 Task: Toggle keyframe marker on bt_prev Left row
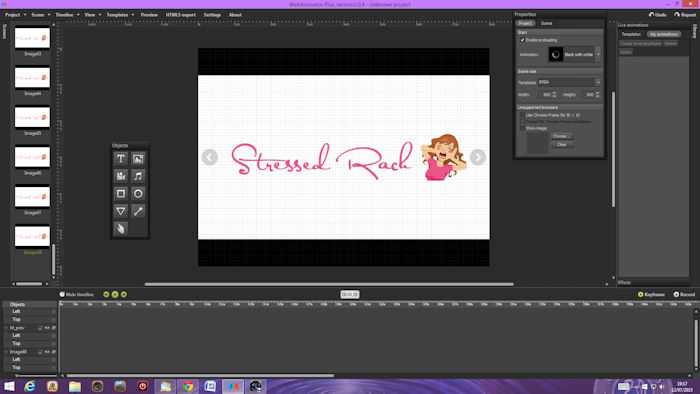click(x=54, y=336)
